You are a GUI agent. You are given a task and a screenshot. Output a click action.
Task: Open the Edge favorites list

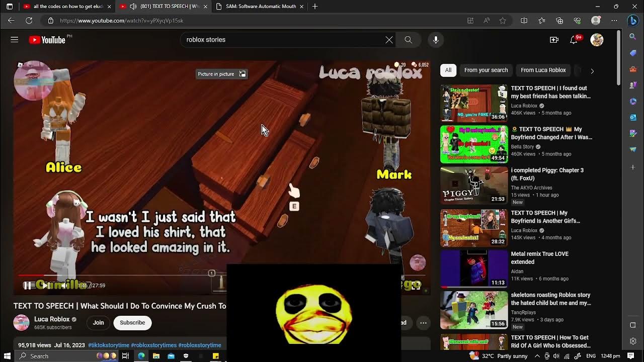[542, 21]
